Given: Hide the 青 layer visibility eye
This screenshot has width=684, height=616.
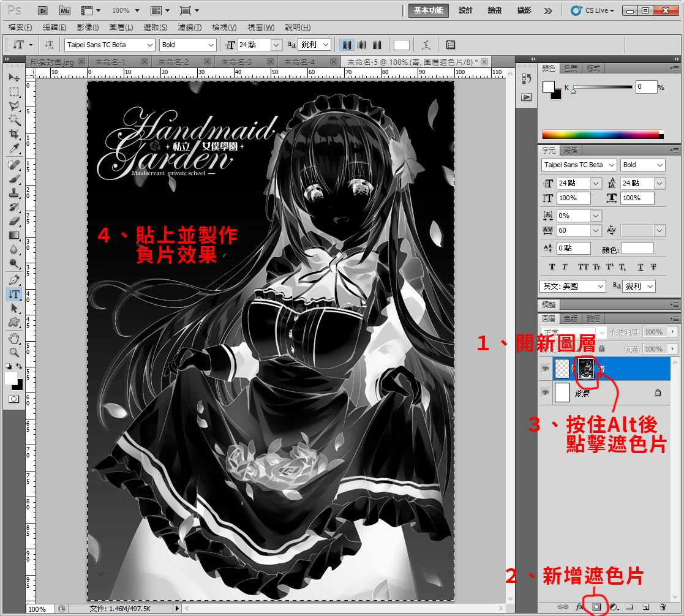Looking at the screenshot, I should pyautogui.click(x=545, y=369).
